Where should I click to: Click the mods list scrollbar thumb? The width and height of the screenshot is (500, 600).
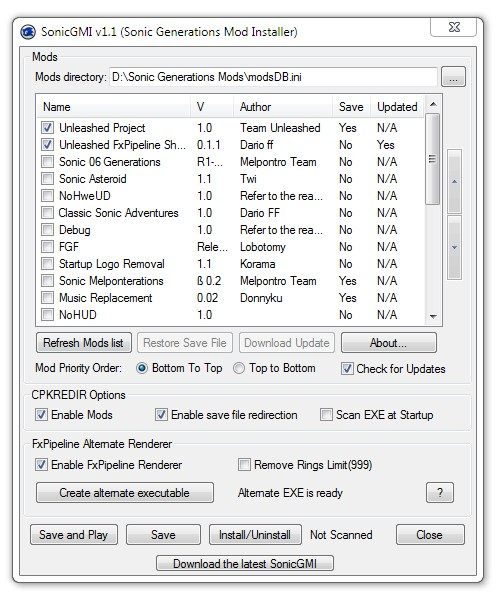click(433, 159)
